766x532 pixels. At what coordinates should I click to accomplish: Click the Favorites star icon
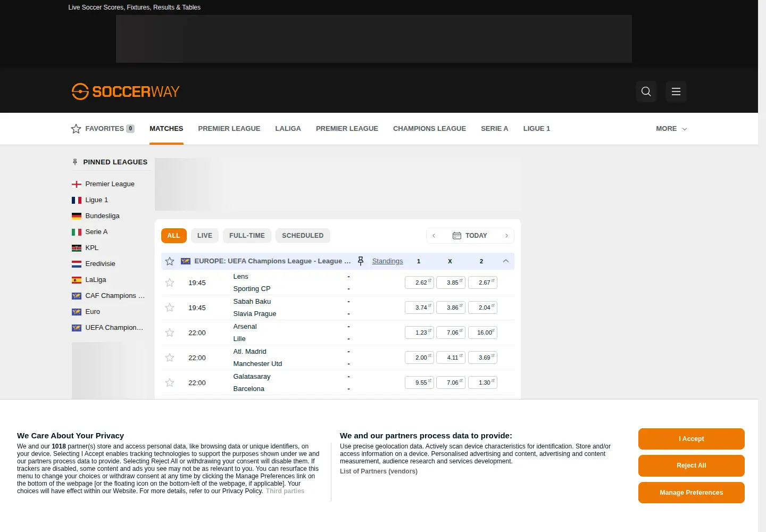76,129
